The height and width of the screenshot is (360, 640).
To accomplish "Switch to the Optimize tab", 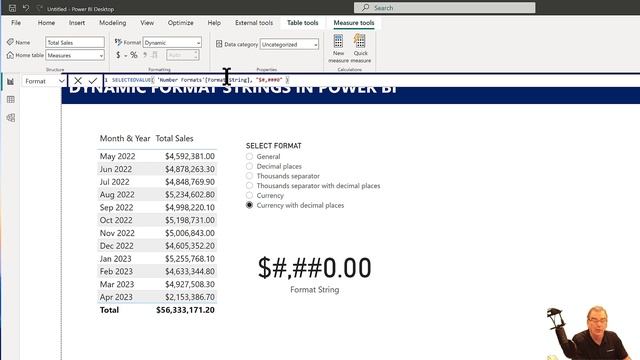I will click(180, 23).
